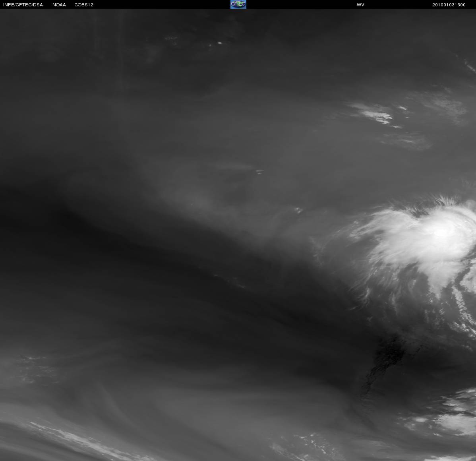Click the NOAA label in header
Viewport: 476px width, 461px height.
[59, 5]
